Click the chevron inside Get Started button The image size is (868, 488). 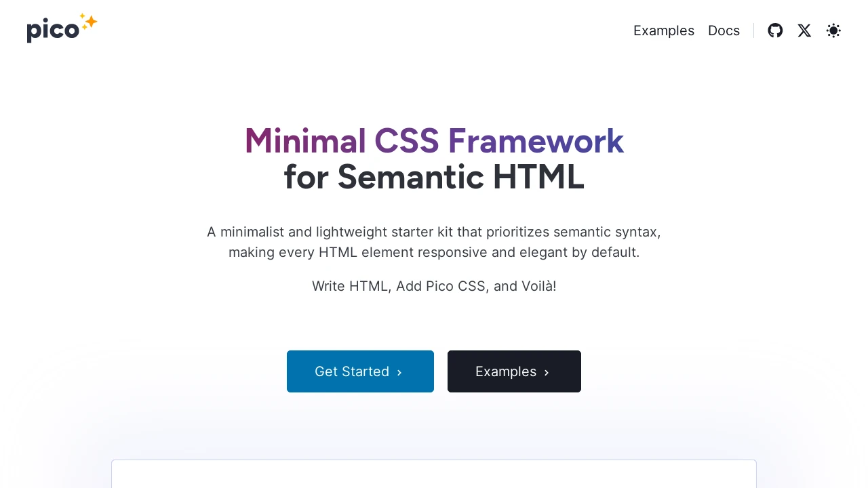(399, 372)
